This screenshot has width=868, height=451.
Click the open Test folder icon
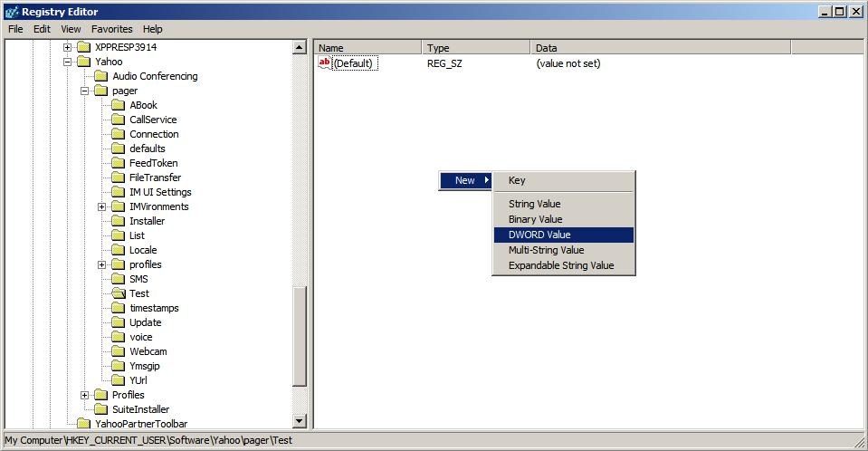pyautogui.click(x=119, y=293)
